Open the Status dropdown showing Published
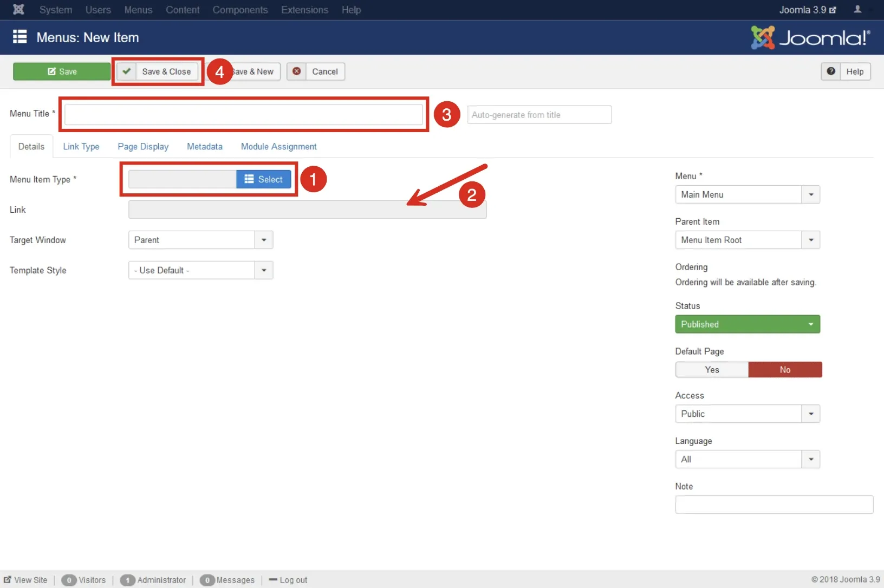The height and width of the screenshot is (588, 884). tap(747, 324)
